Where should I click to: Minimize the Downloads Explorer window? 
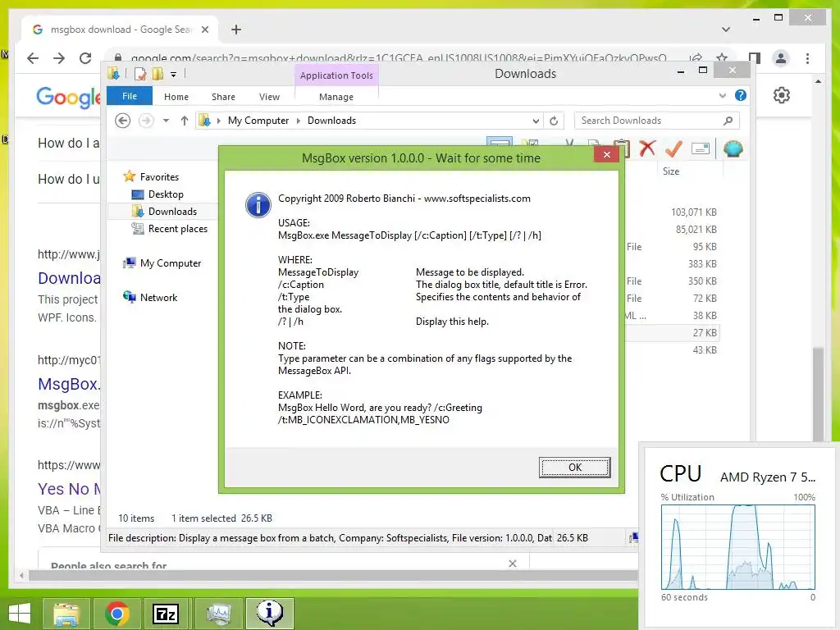pos(680,71)
